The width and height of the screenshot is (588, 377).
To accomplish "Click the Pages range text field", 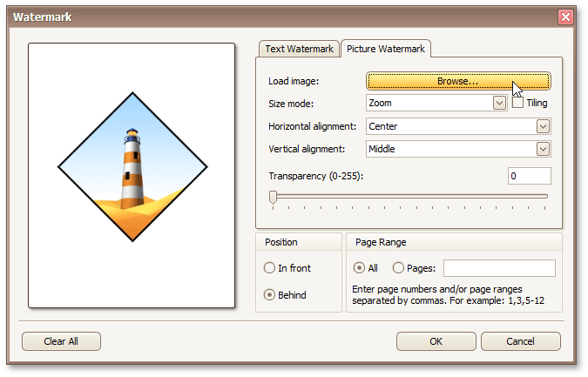I will pyautogui.click(x=499, y=268).
